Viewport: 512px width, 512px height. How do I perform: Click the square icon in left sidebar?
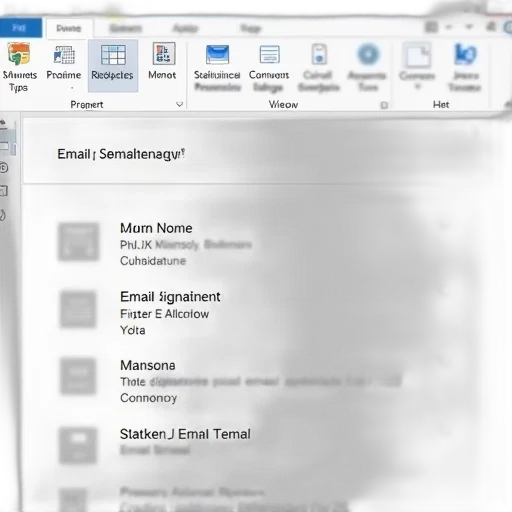(x=4, y=191)
